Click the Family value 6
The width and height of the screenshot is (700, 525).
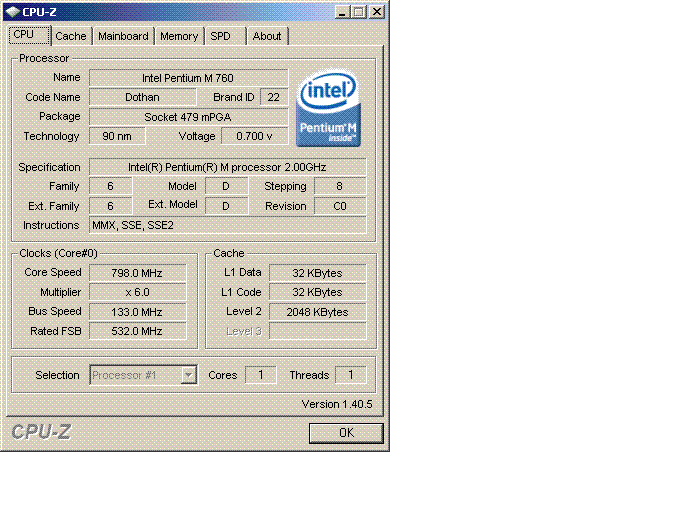click(x=110, y=186)
